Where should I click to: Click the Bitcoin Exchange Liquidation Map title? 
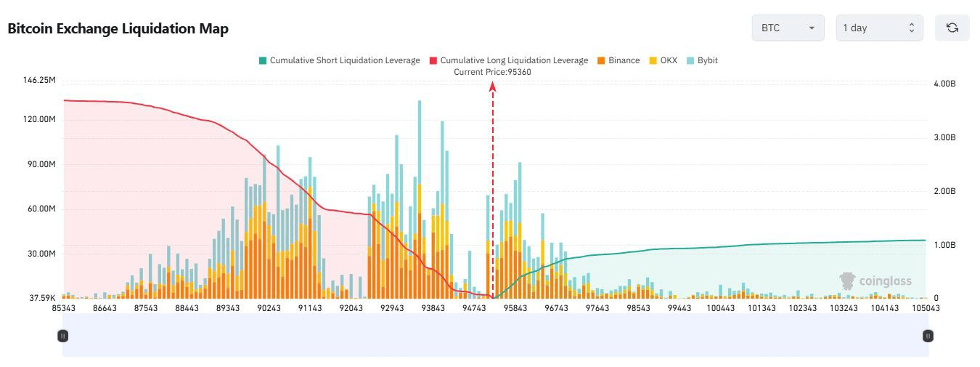point(118,28)
